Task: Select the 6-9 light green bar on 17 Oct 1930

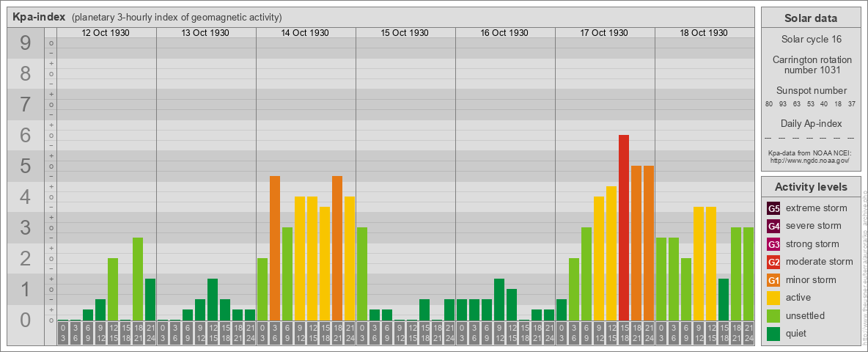Action: [586, 274]
